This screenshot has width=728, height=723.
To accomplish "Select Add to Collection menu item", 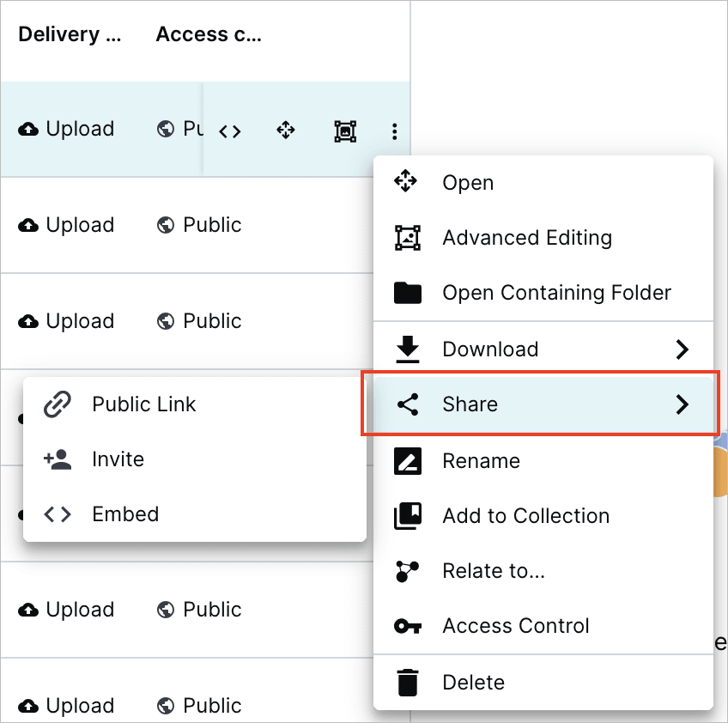I will pyautogui.click(x=525, y=516).
